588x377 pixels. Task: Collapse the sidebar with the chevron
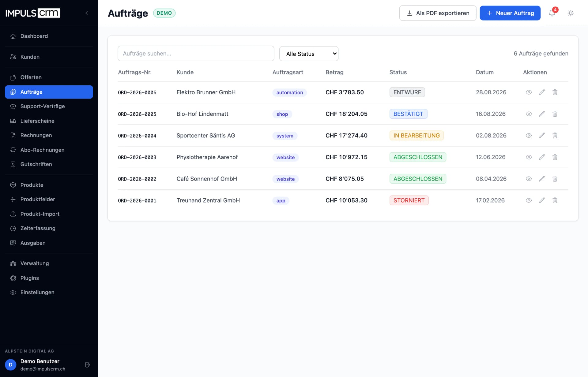[x=87, y=13]
